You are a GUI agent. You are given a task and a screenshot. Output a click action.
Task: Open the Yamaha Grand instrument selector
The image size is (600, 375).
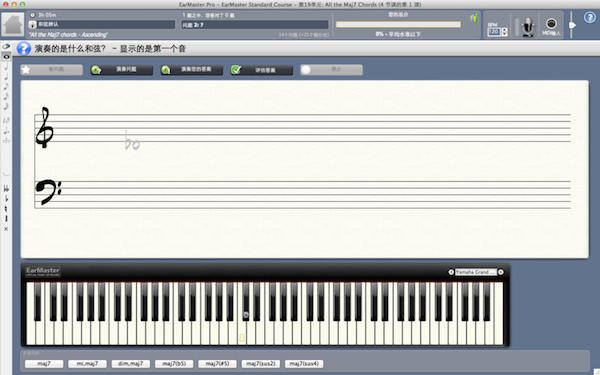pyautogui.click(x=476, y=272)
